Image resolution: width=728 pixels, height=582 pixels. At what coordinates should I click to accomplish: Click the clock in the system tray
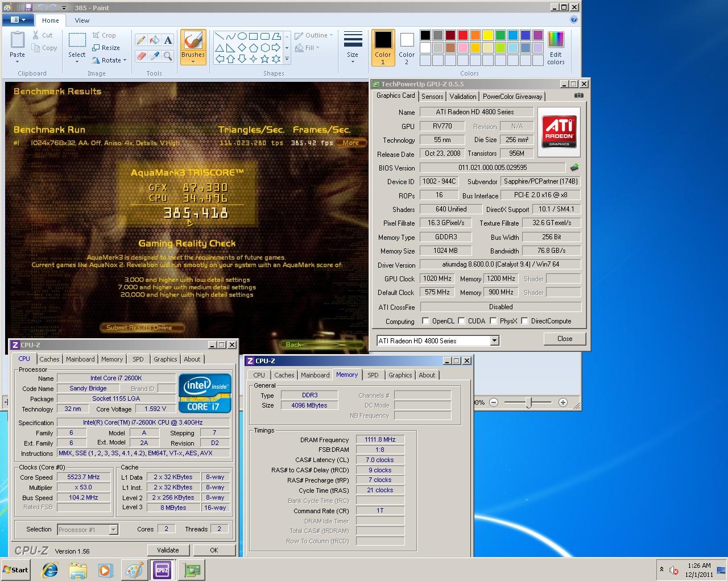[699, 570]
